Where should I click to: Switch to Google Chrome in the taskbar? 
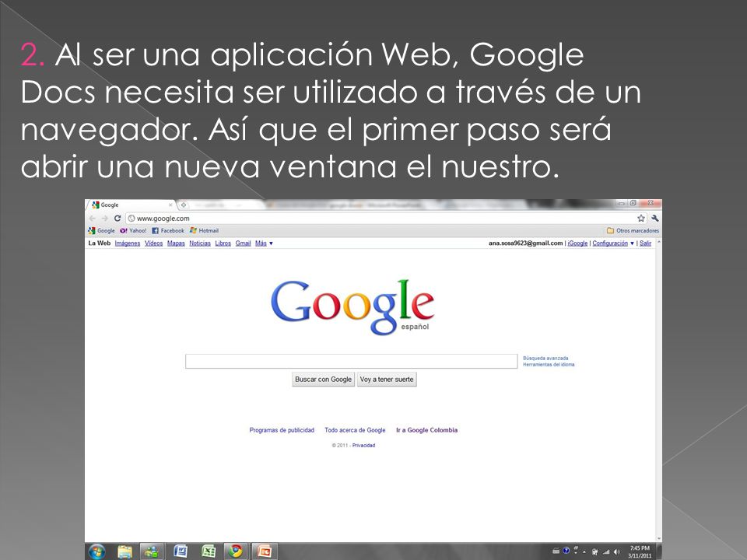pos(236,551)
